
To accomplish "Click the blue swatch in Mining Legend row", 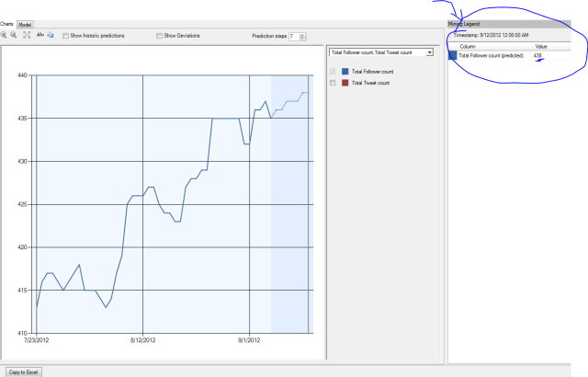I will coord(453,55).
